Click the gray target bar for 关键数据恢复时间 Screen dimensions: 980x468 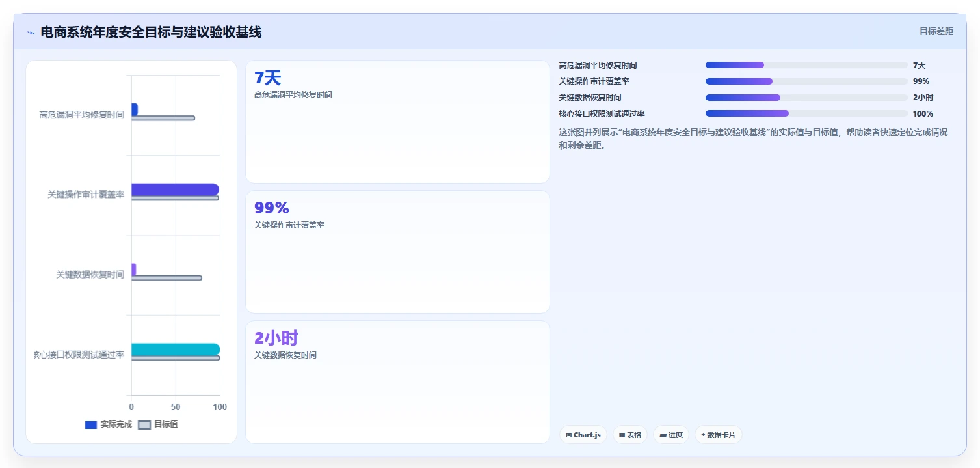(166, 278)
